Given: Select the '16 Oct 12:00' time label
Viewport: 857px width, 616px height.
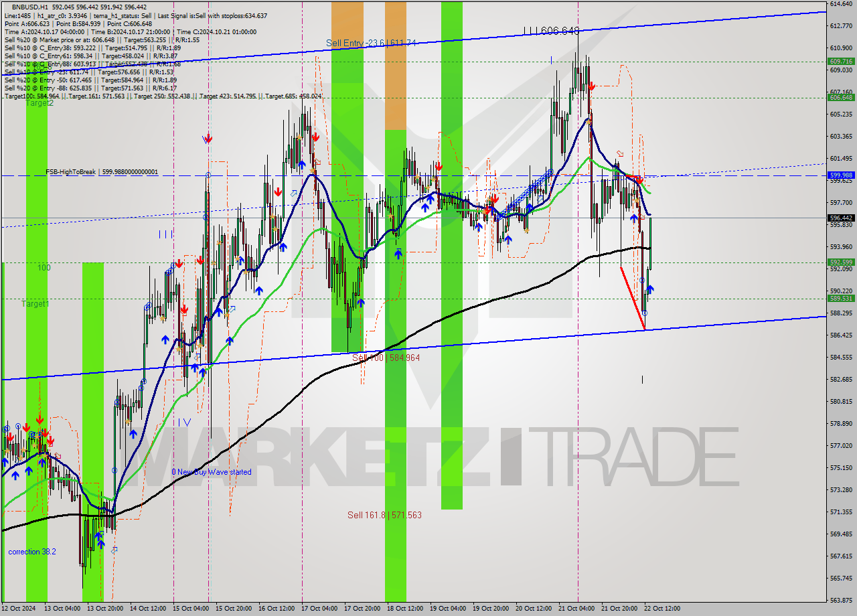Looking at the screenshot, I should click(277, 609).
